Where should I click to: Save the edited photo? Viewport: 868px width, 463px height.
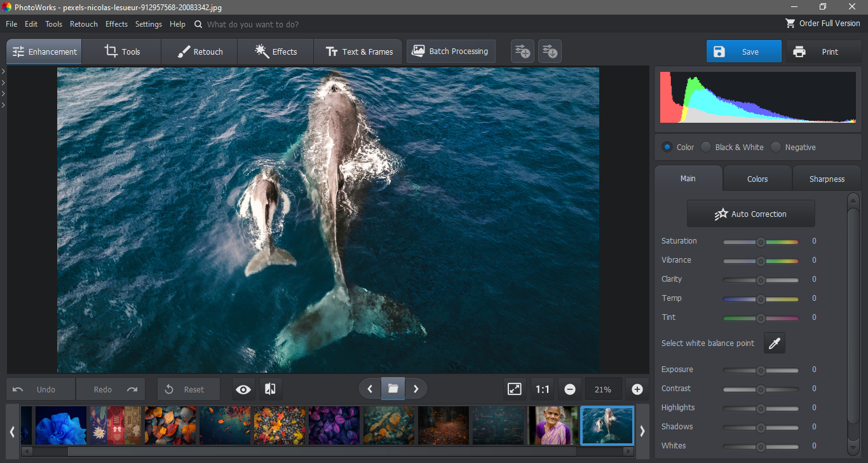[x=743, y=52]
